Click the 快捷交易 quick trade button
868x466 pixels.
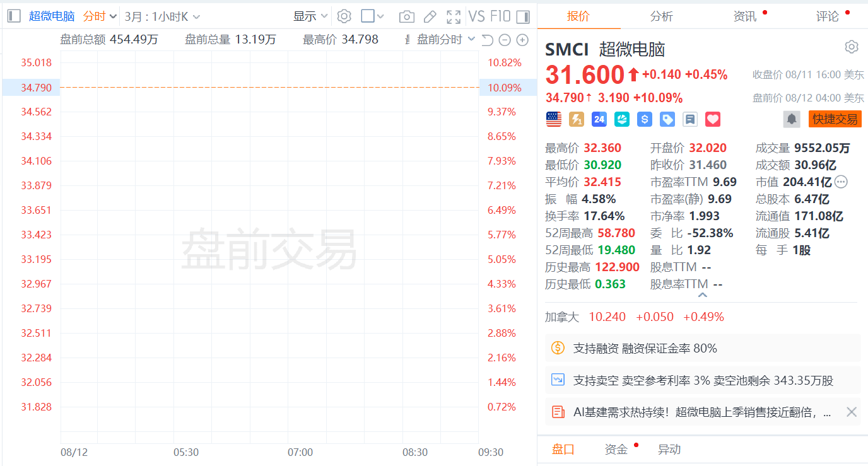(x=835, y=119)
